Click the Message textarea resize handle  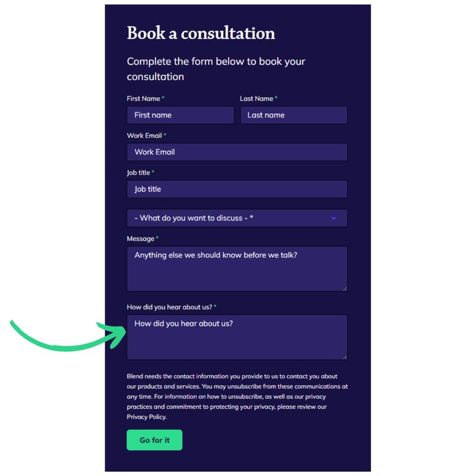tap(345, 289)
